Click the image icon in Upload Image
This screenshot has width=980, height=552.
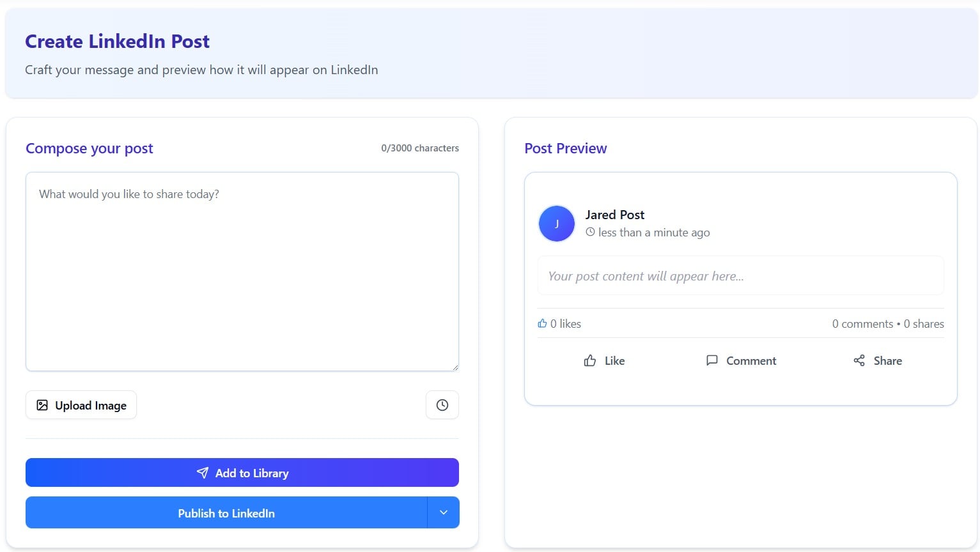click(x=42, y=405)
